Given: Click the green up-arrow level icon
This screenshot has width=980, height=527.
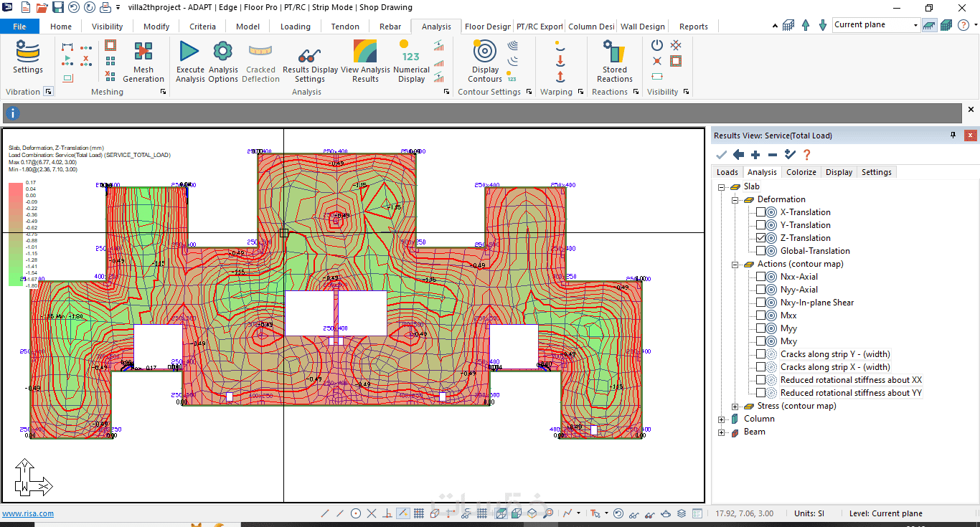Looking at the screenshot, I should point(806,24).
